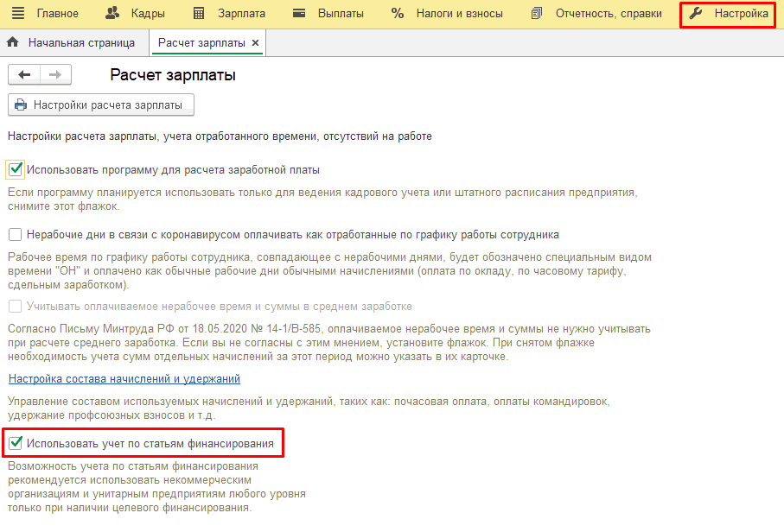This screenshot has width=784, height=532.
Task: Click the Настройки расчета зарплаты print button
Action: pos(101,104)
